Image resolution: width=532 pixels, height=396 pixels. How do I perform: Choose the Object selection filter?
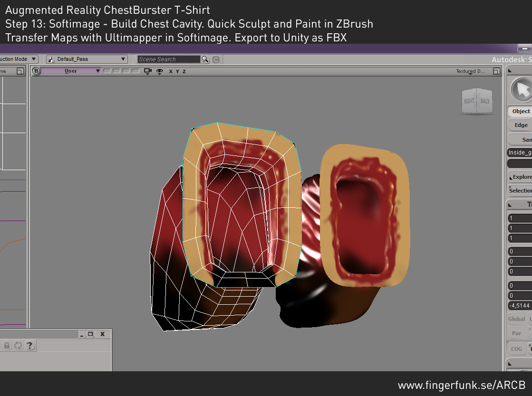(520, 111)
